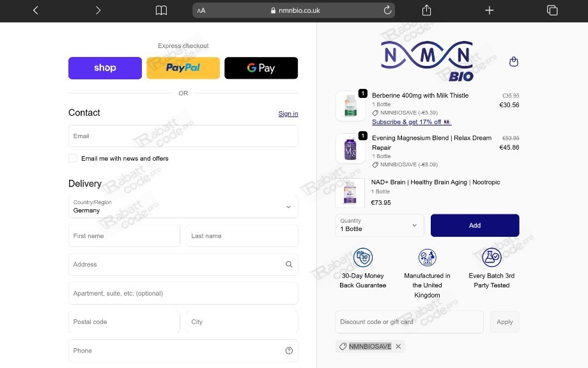Click the Address field
588x368 pixels.
[x=183, y=264]
